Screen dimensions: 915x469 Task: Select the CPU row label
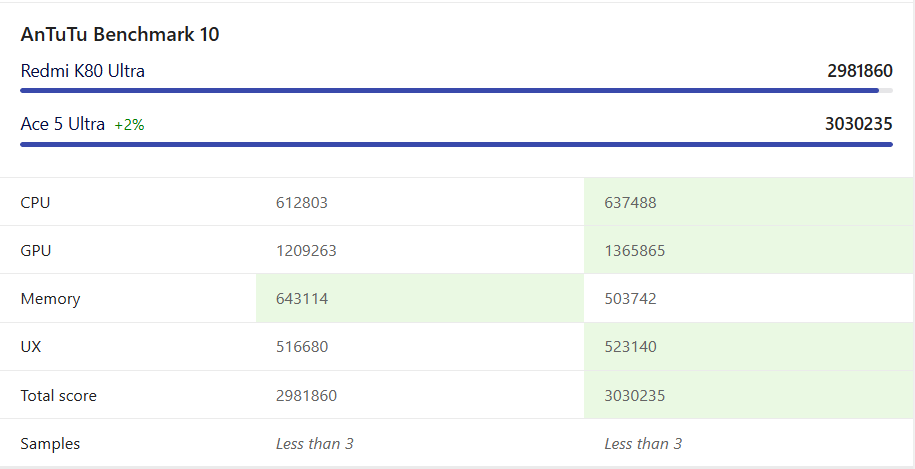pos(35,203)
